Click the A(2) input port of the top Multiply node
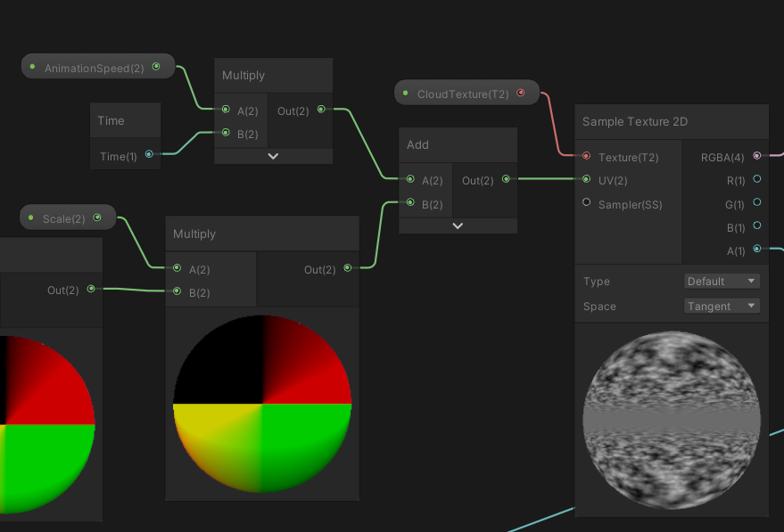The height and width of the screenshot is (532, 784). pos(226,110)
